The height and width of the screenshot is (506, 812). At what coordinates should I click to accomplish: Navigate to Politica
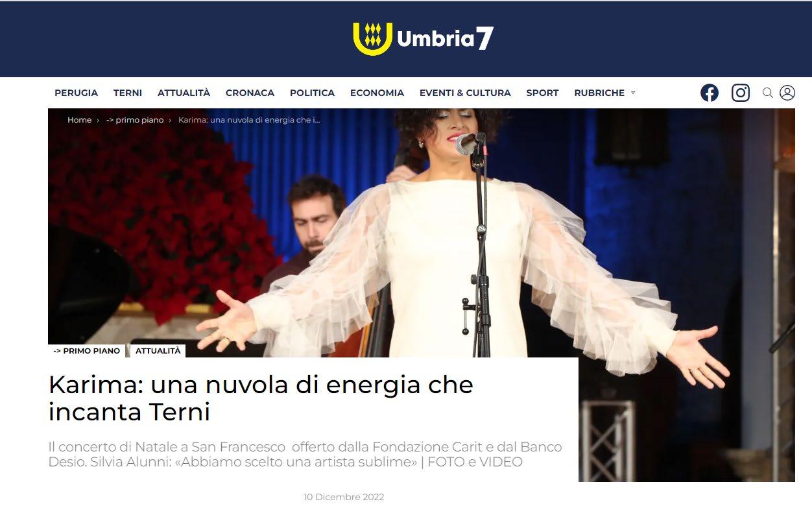coord(312,93)
